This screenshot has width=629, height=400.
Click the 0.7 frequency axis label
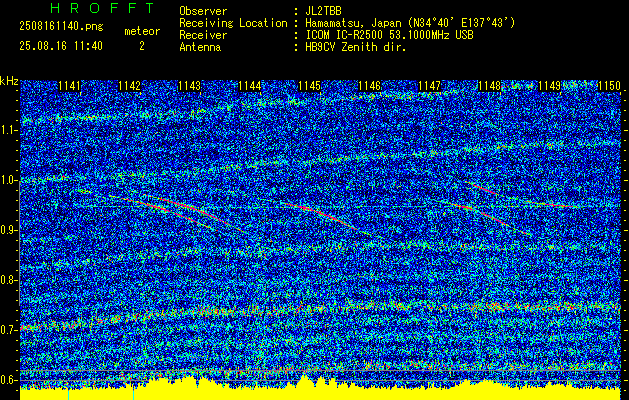point(9,330)
